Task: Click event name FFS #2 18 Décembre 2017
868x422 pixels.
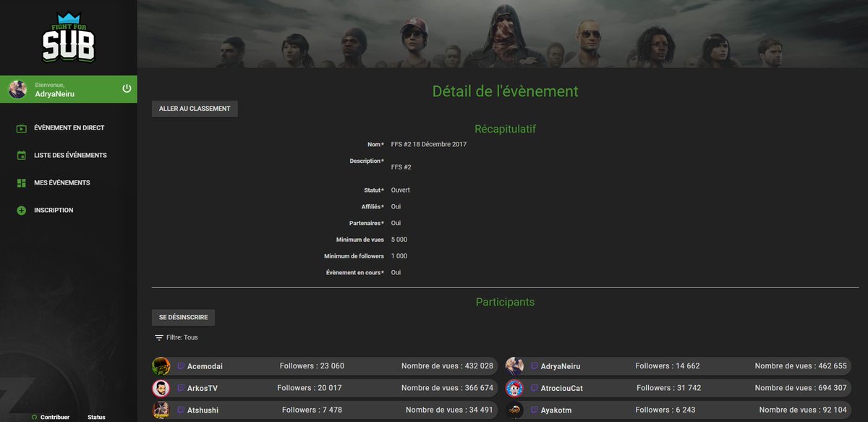Action: pyautogui.click(x=429, y=144)
